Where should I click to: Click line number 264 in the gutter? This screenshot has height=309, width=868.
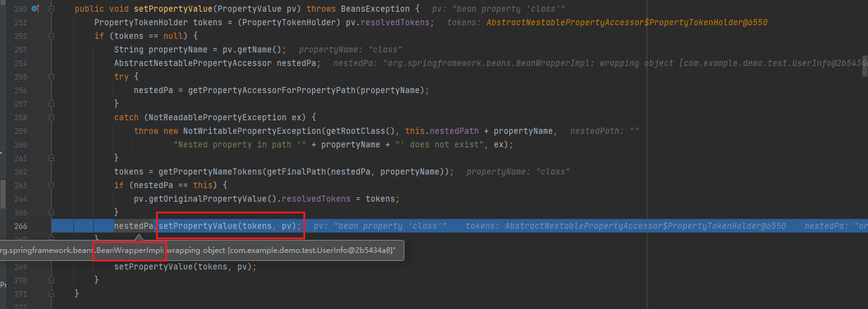coord(20,199)
